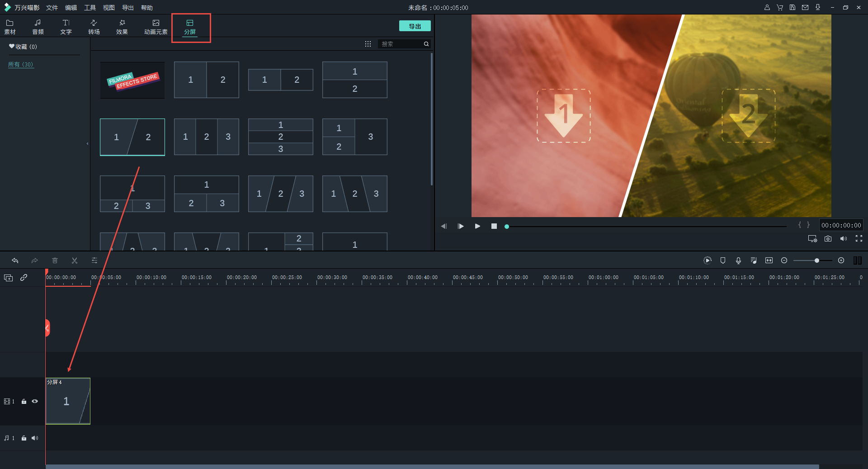
Task: Zoom in timeline with plus icon
Action: pyautogui.click(x=841, y=261)
